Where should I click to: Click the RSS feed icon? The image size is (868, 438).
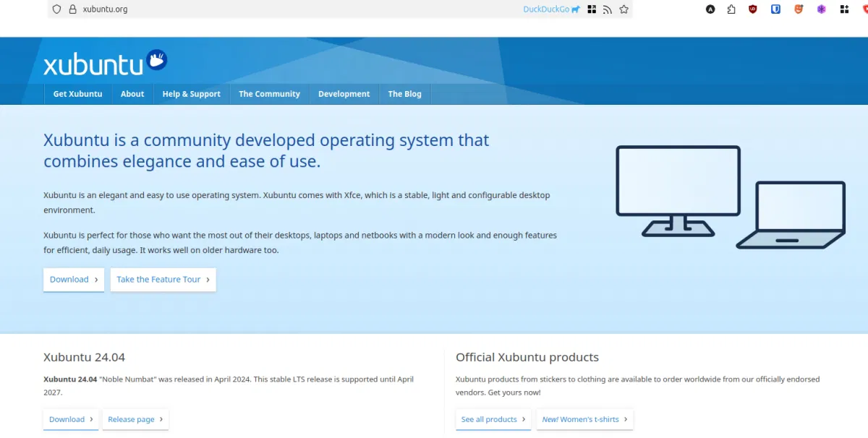(x=608, y=9)
